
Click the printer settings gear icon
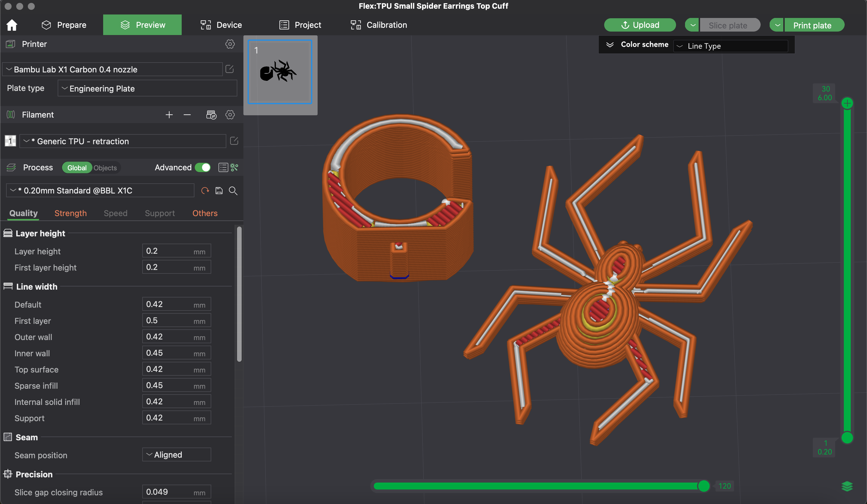(x=230, y=44)
